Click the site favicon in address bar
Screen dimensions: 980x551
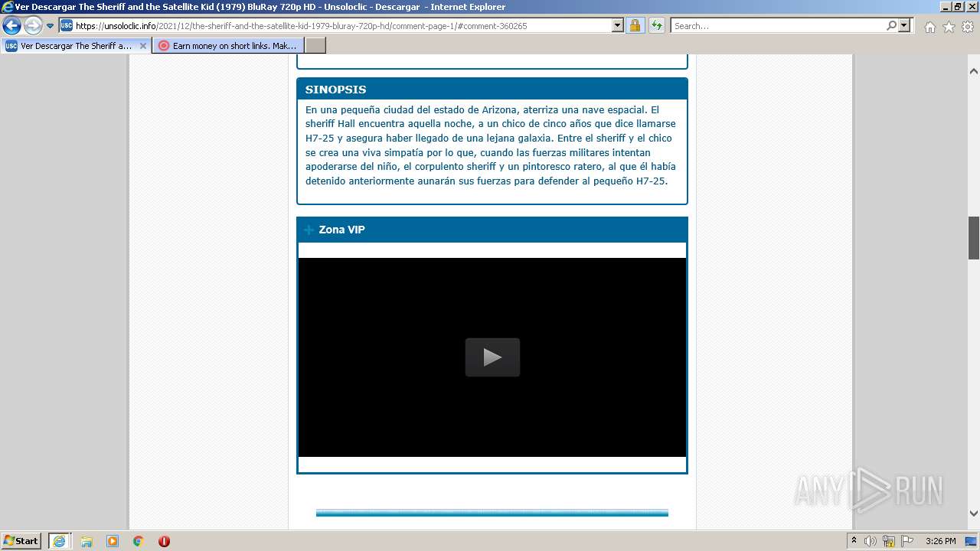click(x=67, y=26)
